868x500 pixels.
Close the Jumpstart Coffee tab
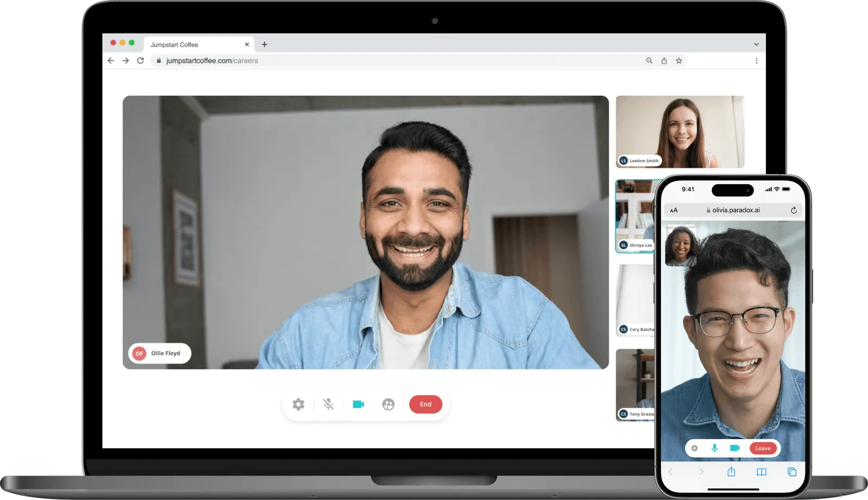click(247, 45)
